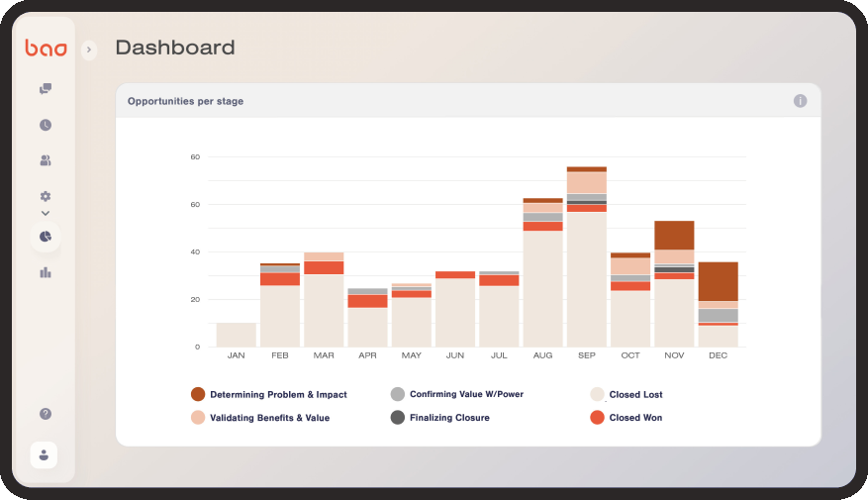The image size is (868, 500).
Task: Open the bar chart reports icon
Action: 46,273
